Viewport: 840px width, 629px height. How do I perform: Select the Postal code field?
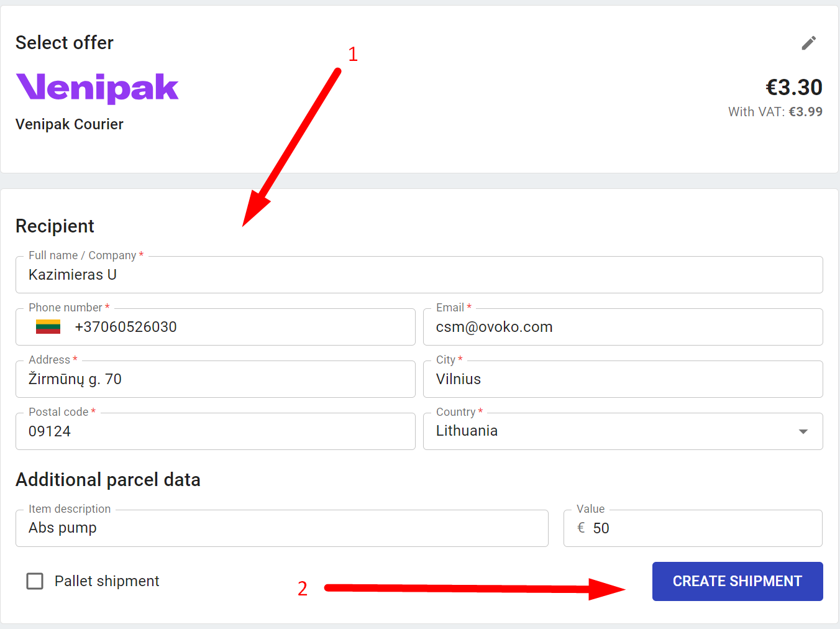(216, 431)
